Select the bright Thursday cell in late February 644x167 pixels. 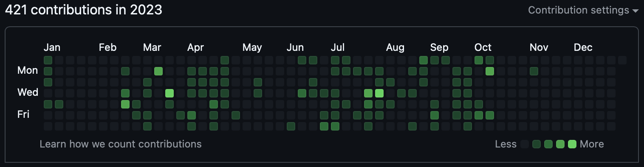(x=125, y=104)
